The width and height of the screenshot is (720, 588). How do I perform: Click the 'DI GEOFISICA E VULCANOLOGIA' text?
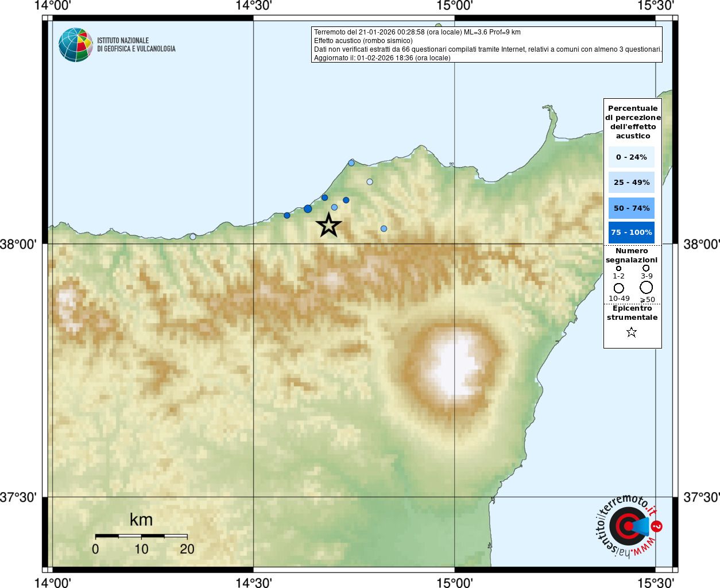(x=136, y=49)
